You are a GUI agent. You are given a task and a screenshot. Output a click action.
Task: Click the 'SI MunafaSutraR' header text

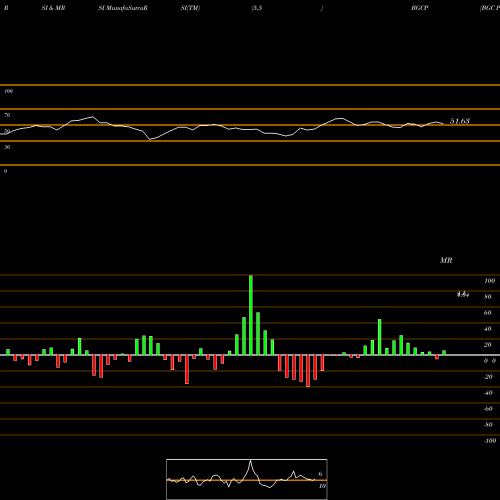(123, 8)
